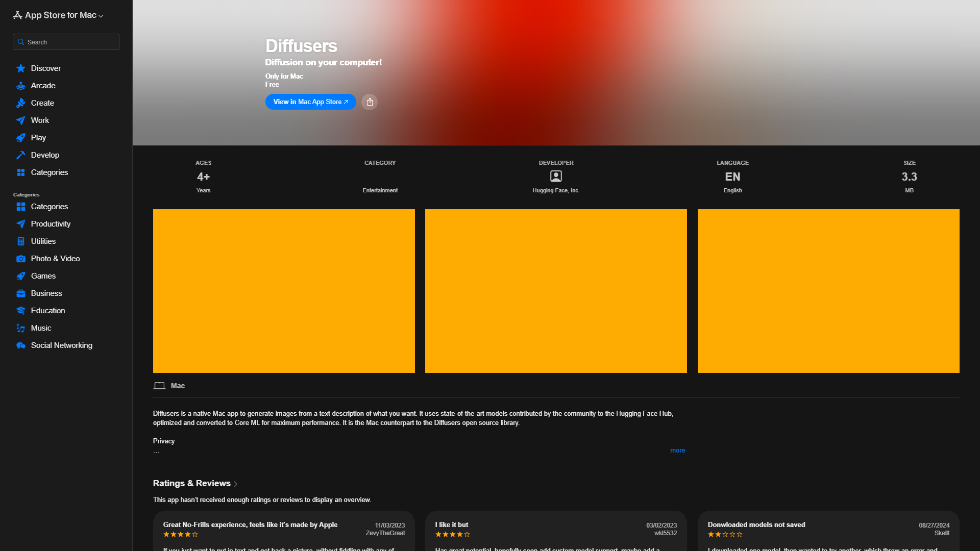Click the Arcade joystick icon
This screenshot has width=980, height=551.
[x=21, y=86]
